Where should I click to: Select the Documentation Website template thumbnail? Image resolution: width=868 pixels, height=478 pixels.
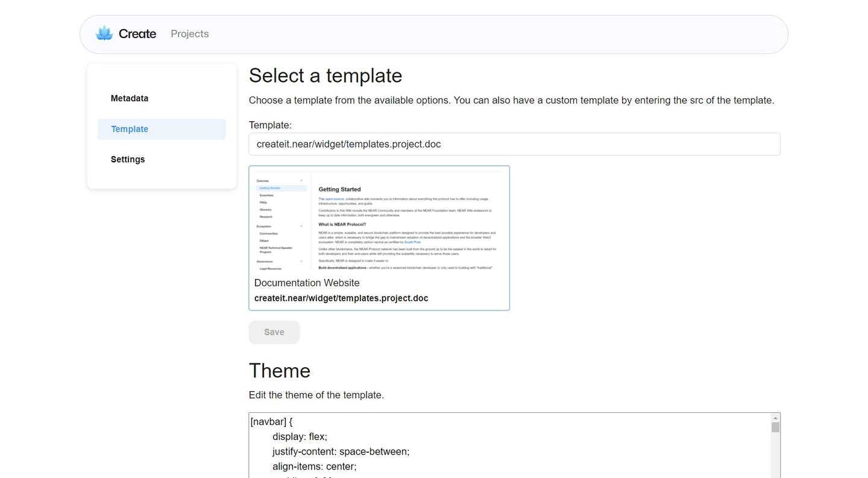(x=379, y=221)
